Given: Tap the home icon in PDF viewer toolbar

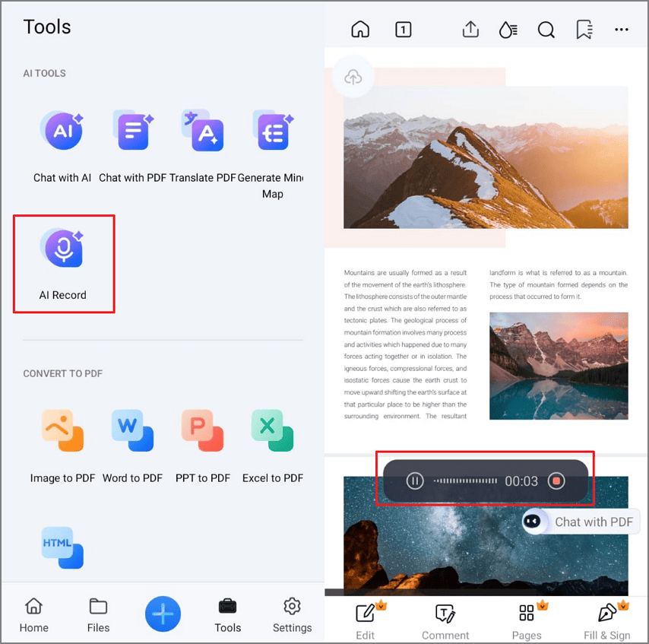Looking at the screenshot, I should pyautogui.click(x=360, y=30).
